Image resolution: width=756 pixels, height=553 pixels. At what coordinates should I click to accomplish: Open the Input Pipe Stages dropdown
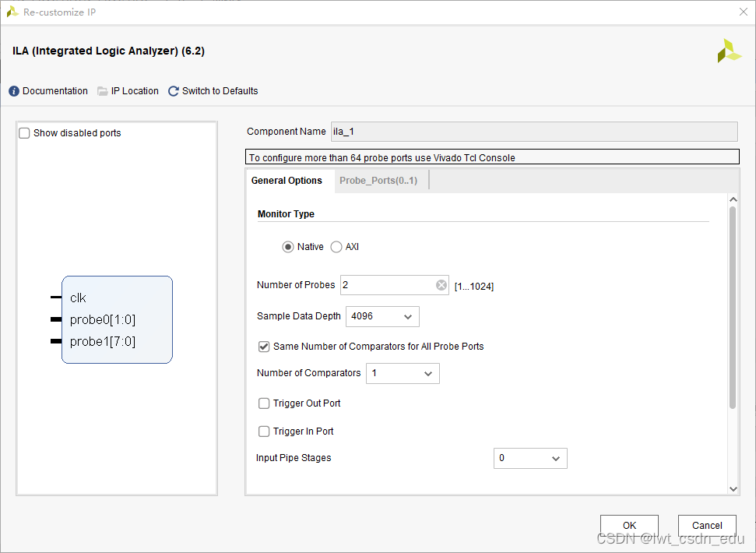[x=530, y=459]
